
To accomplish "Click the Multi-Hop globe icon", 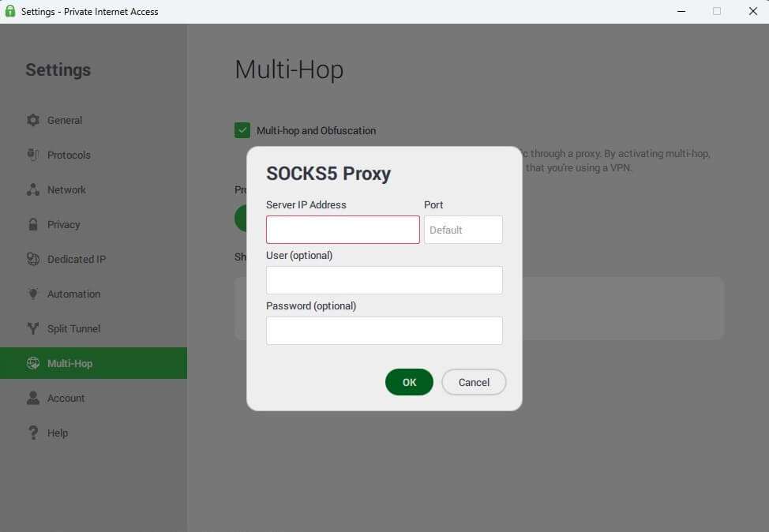I will pyautogui.click(x=32, y=363).
